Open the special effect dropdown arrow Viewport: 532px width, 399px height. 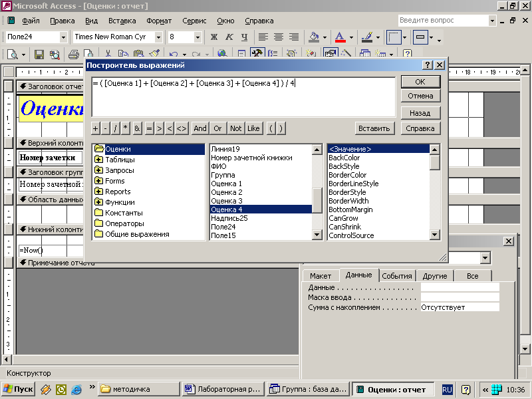(431, 37)
